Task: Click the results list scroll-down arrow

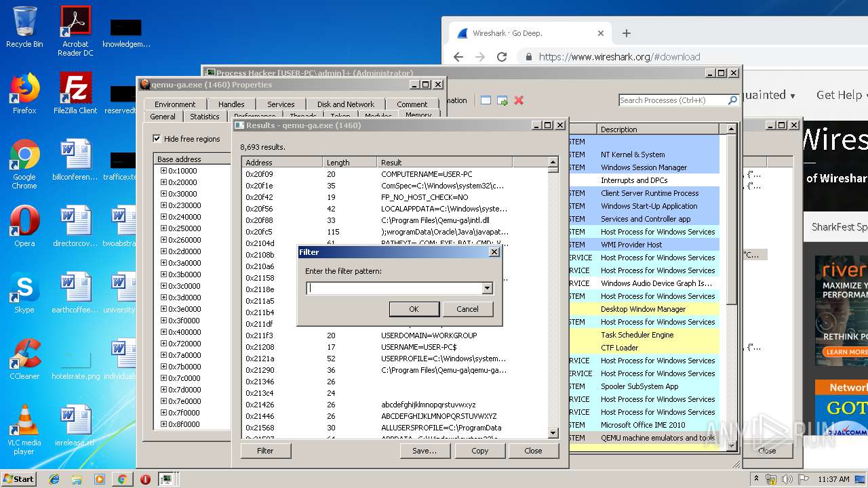Action: pos(553,433)
